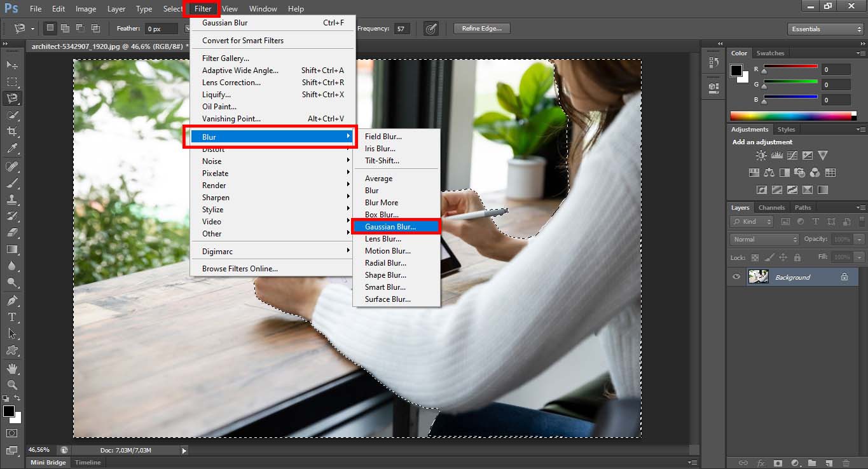Open the blend mode dropdown showing Normal
The height and width of the screenshot is (469, 868).
pyautogui.click(x=763, y=239)
